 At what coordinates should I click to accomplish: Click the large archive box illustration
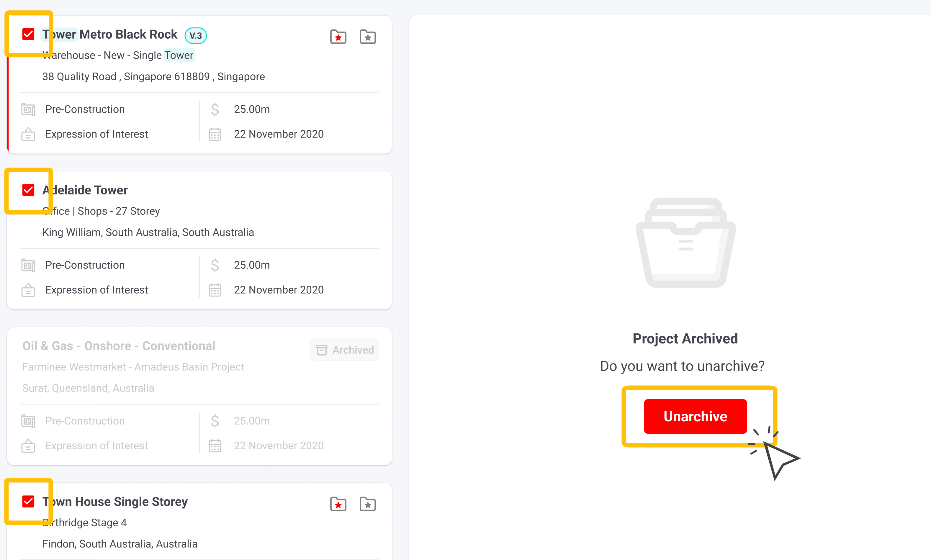(686, 243)
